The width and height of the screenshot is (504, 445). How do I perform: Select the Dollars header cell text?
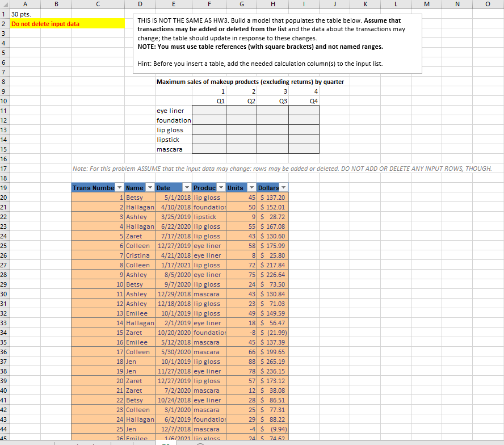[268, 188]
